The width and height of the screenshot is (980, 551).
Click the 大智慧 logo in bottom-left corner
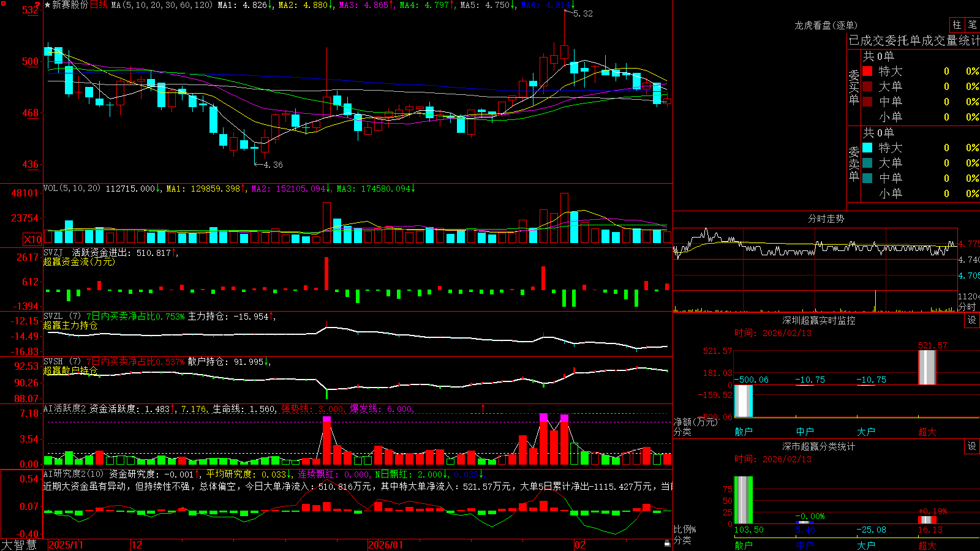click(x=19, y=545)
